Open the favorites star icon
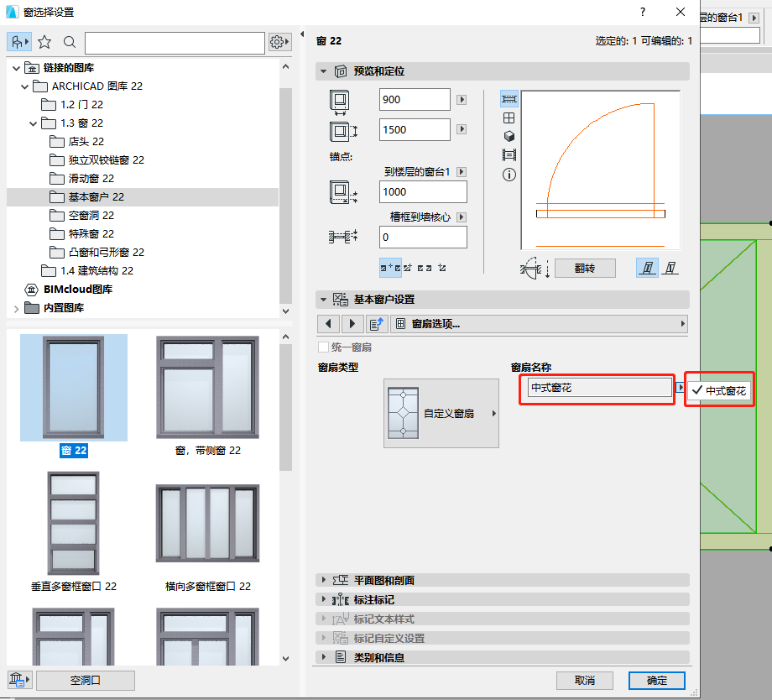772x700 pixels. (46, 41)
